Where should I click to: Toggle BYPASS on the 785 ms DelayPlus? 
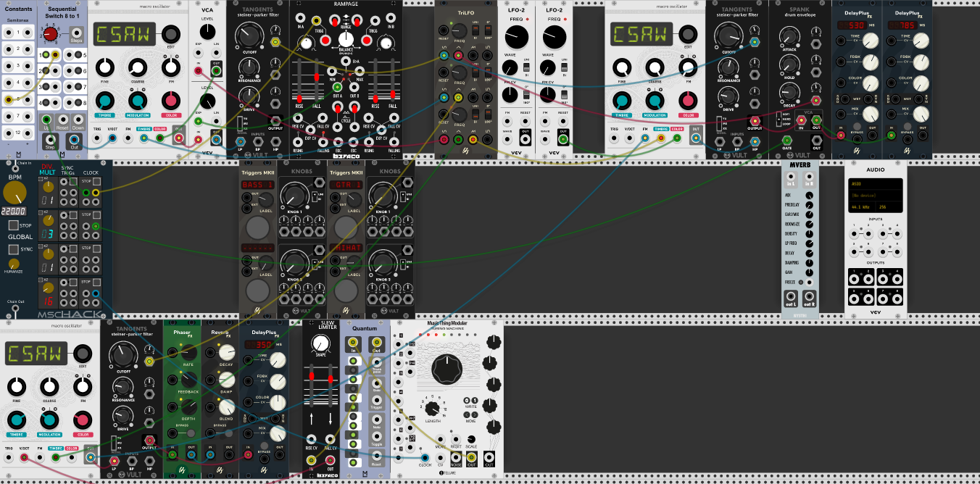pos(908,126)
